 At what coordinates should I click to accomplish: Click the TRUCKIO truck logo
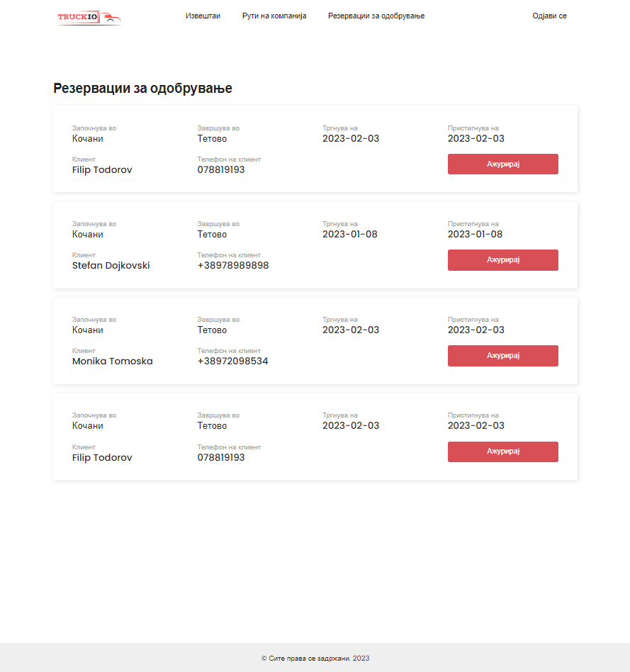(x=89, y=17)
